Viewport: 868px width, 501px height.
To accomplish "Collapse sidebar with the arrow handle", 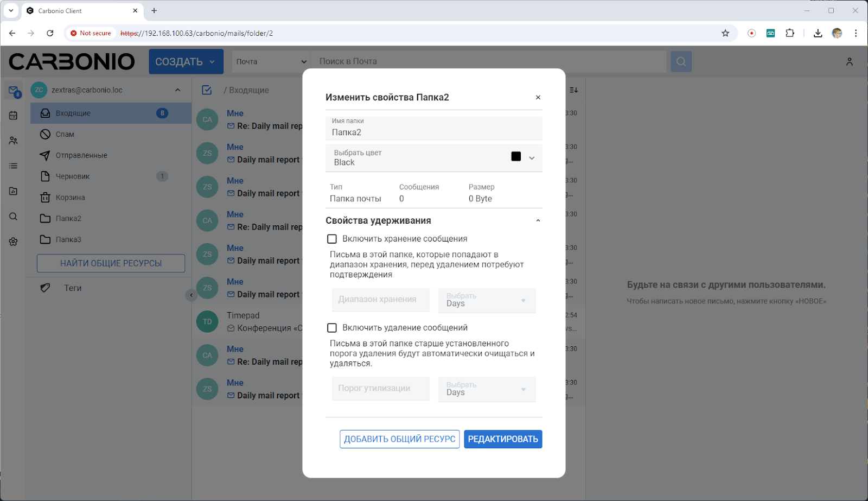I will tap(191, 295).
